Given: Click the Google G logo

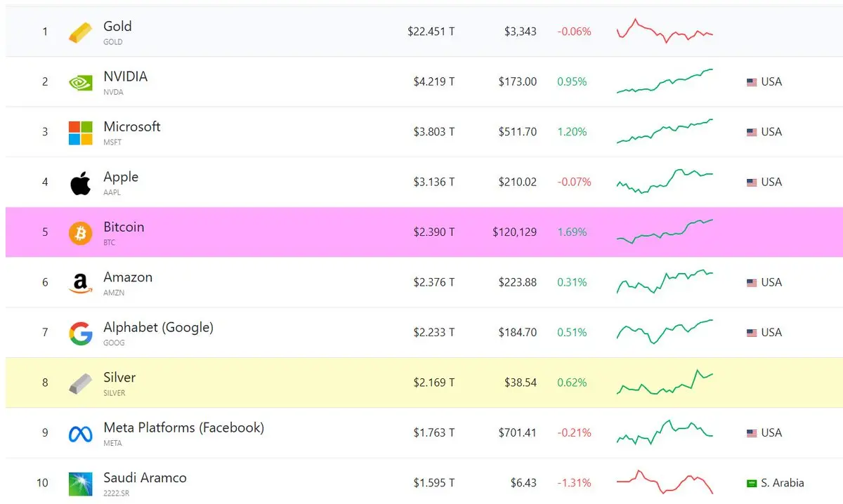Looking at the screenshot, I should click(80, 333).
